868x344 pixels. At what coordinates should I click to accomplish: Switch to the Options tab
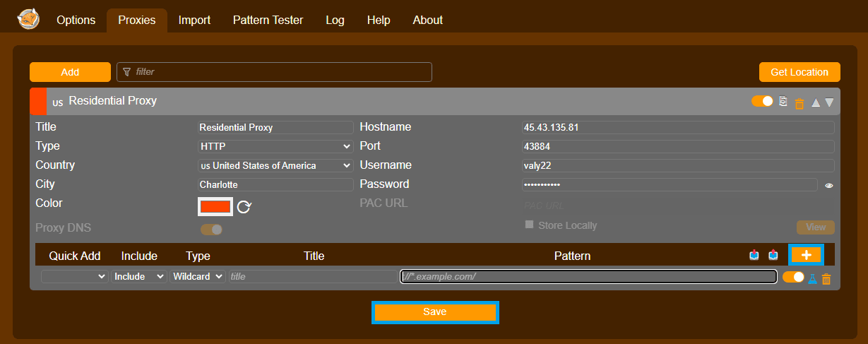pyautogui.click(x=76, y=20)
